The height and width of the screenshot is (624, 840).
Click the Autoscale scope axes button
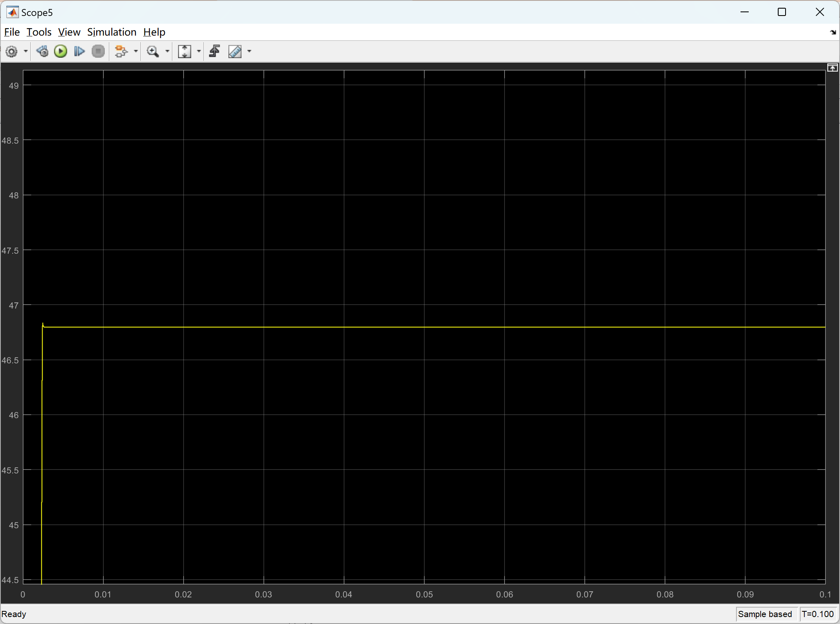(185, 51)
